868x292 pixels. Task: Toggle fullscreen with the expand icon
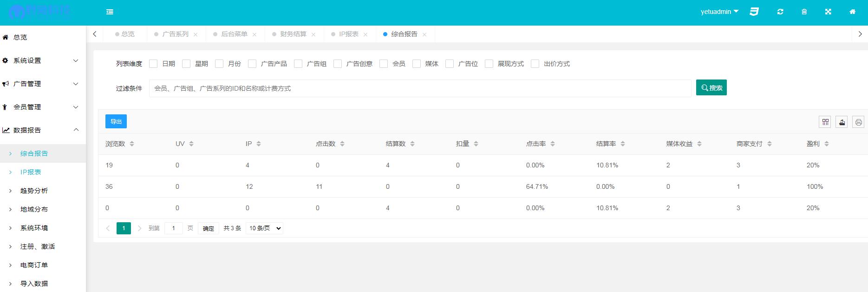click(x=828, y=12)
